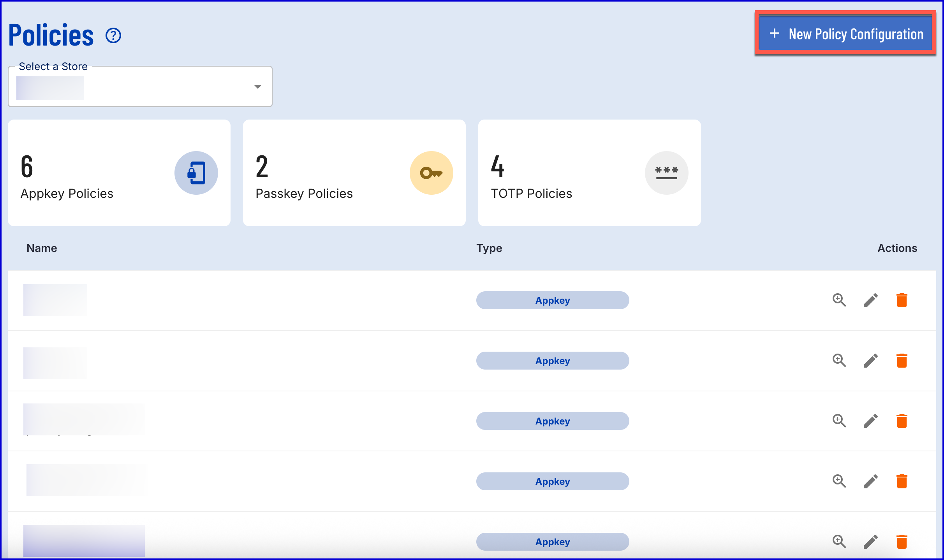Click the Appkey Policies phone lock icon
Viewport: 944px width, 560px height.
point(196,173)
